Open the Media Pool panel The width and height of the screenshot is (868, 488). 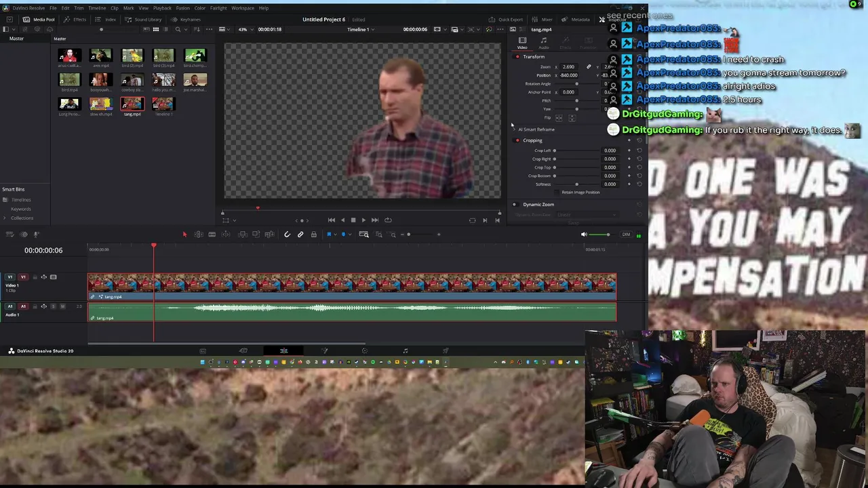pos(39,20)
